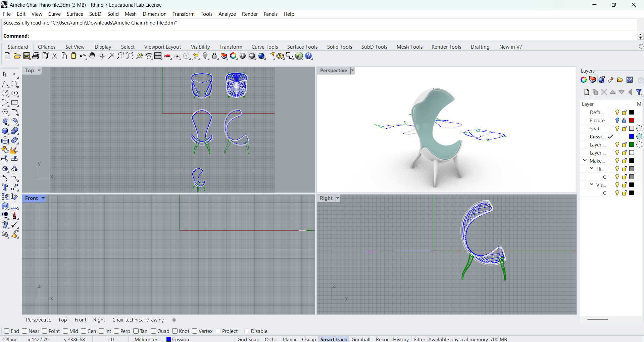Click Gumball in the status bar

(361, 339)
